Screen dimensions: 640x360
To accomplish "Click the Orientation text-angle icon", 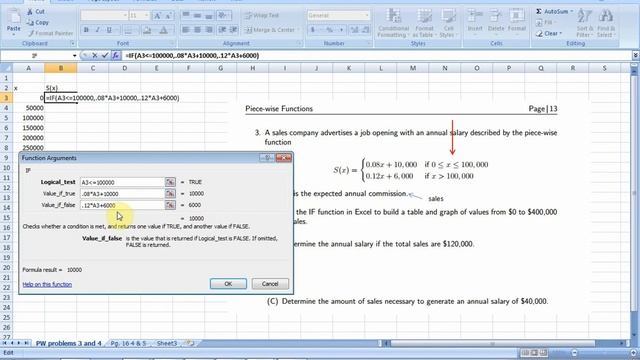I will coord(223,16).
